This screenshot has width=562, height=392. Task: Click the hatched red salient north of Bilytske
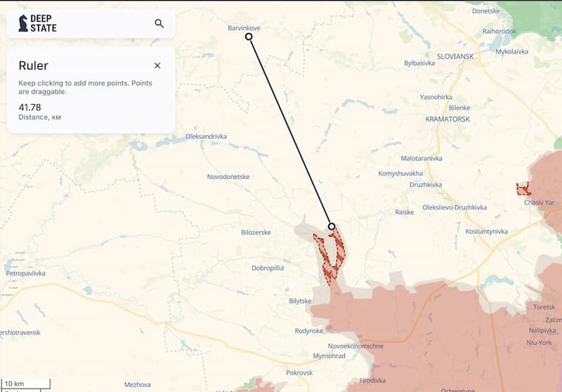(330, 258)
